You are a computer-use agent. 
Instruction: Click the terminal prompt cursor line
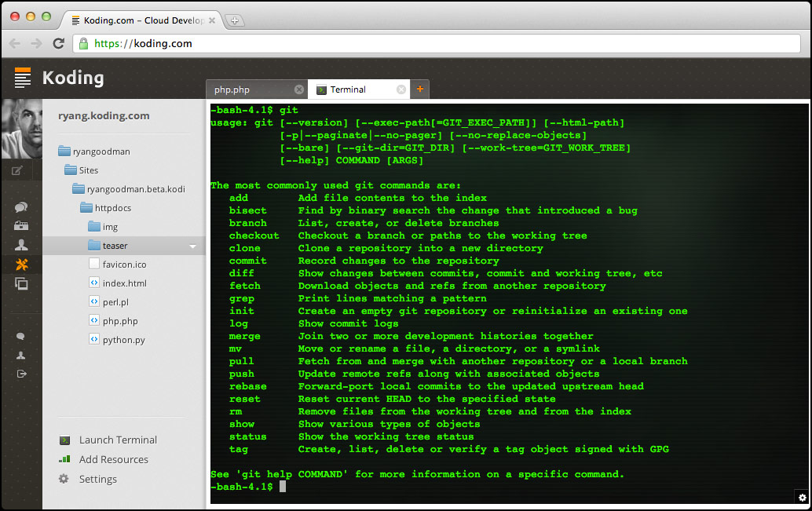pyautogui.click(x=249, y=487)
